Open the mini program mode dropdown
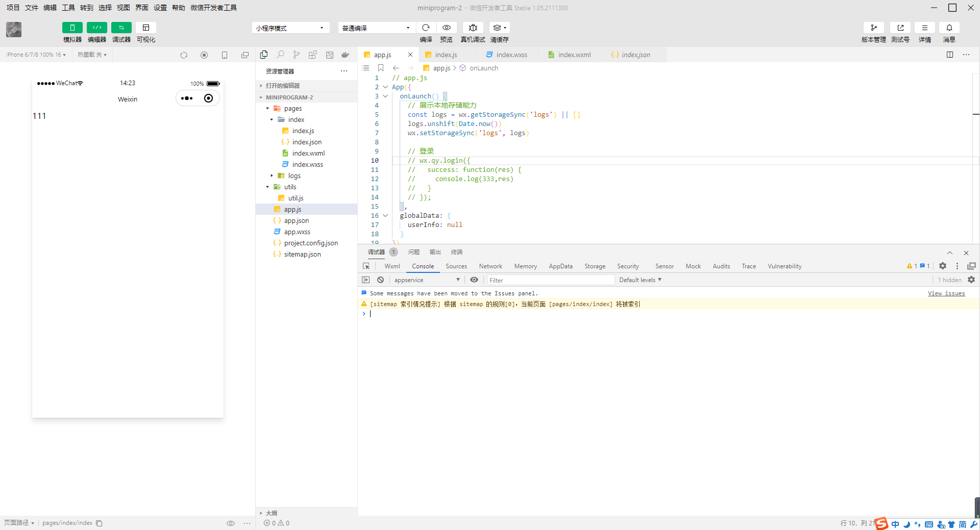Image resolution: width=980 pixels, height=530 pixels. [x=290, y=28]
